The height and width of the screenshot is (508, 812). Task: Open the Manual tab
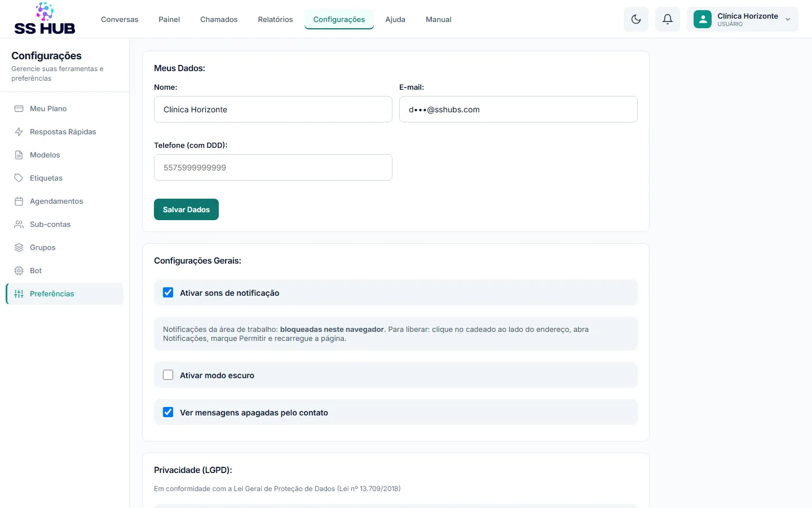[x=438, y=19]
